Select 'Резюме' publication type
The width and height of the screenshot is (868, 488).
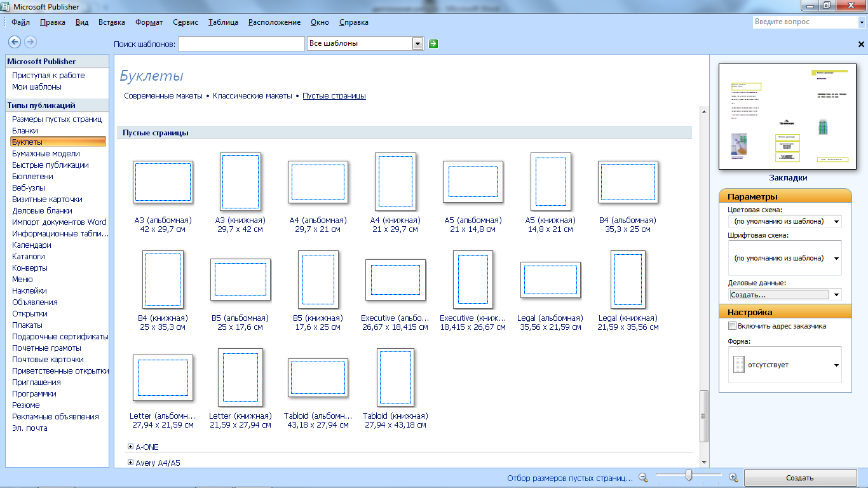[x=26, y=405]
